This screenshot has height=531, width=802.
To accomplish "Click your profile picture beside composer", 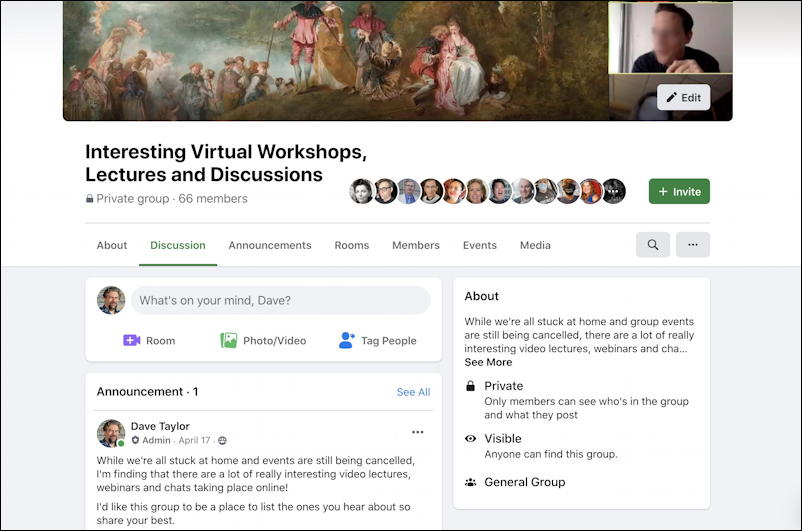I will 111,300.
